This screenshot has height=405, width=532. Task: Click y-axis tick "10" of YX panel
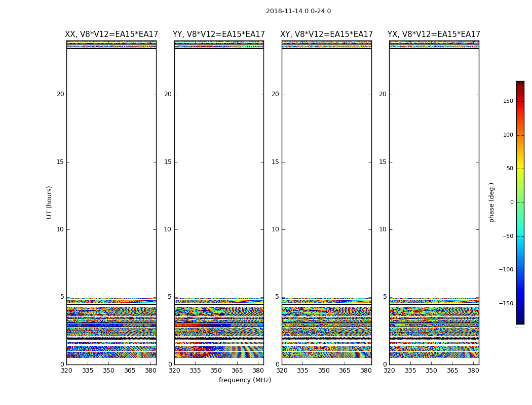(383, 229)
